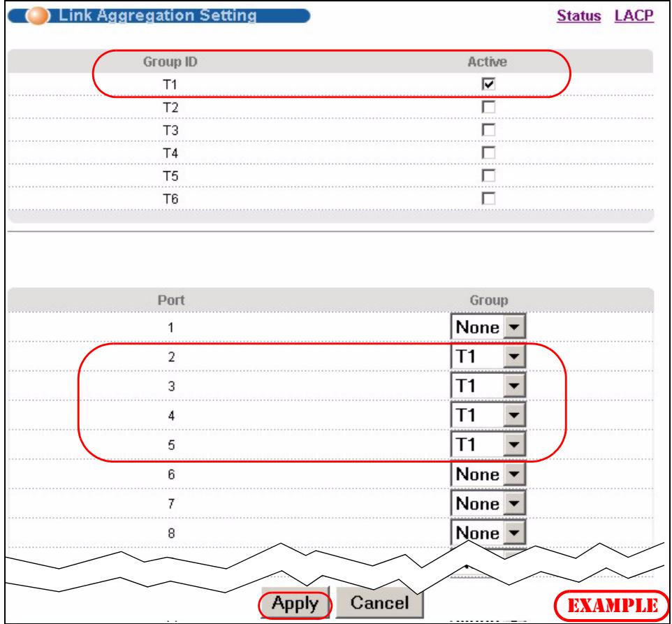The image size is (672, 624).
Task: Click the Cancel button
Action: pos(379,602)
